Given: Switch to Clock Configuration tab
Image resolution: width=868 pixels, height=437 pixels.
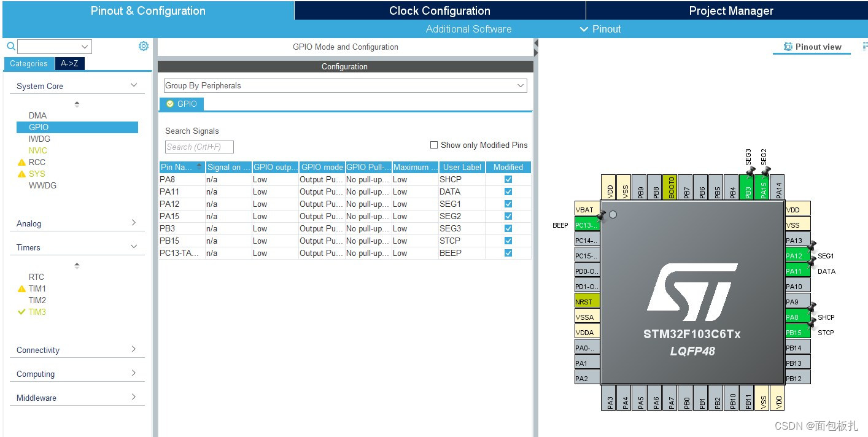Looking at the screenshot, I should click(440, 10).
